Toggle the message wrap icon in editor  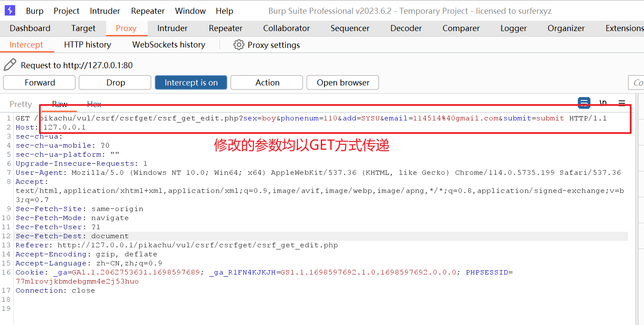(584, 103)
